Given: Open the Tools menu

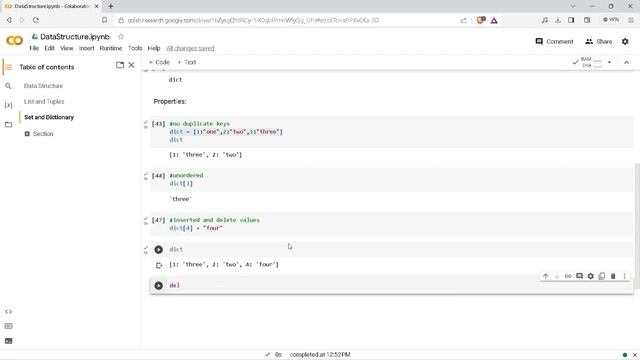Looking at the screenshot, I should (x=135, y=48).
